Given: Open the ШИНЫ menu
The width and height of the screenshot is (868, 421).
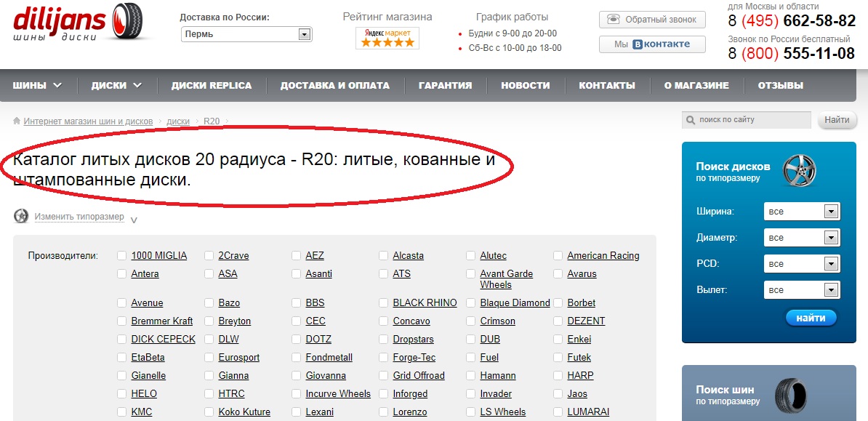Looking at the screenshot, I should pyautogui.click(x=36, y=85).
